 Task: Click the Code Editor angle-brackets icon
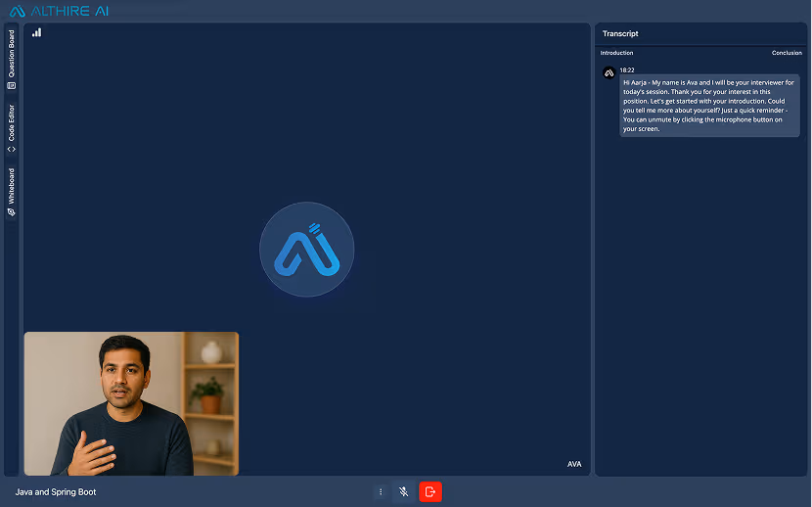[12, 150]
